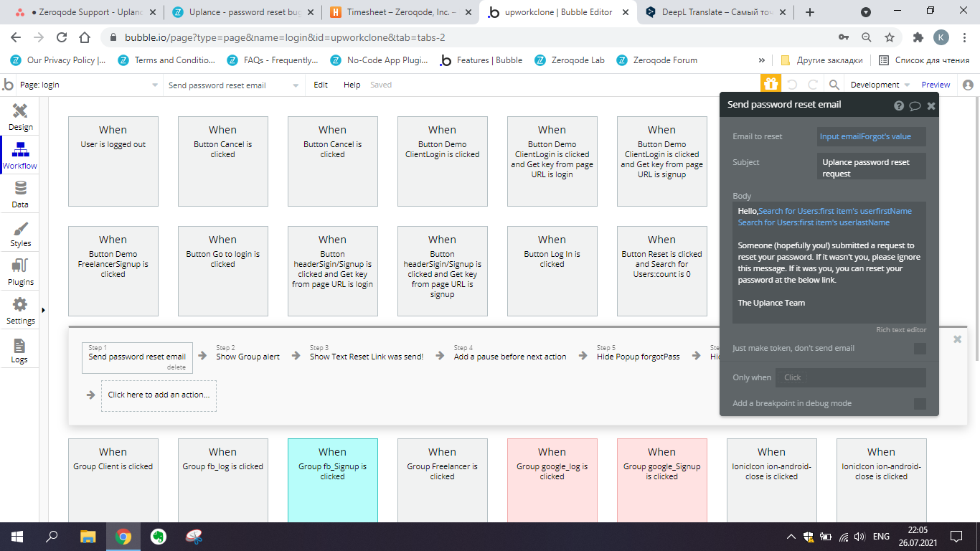980x551 pixels.
Task: Select the User is logged out event
Action: point(113,161)
